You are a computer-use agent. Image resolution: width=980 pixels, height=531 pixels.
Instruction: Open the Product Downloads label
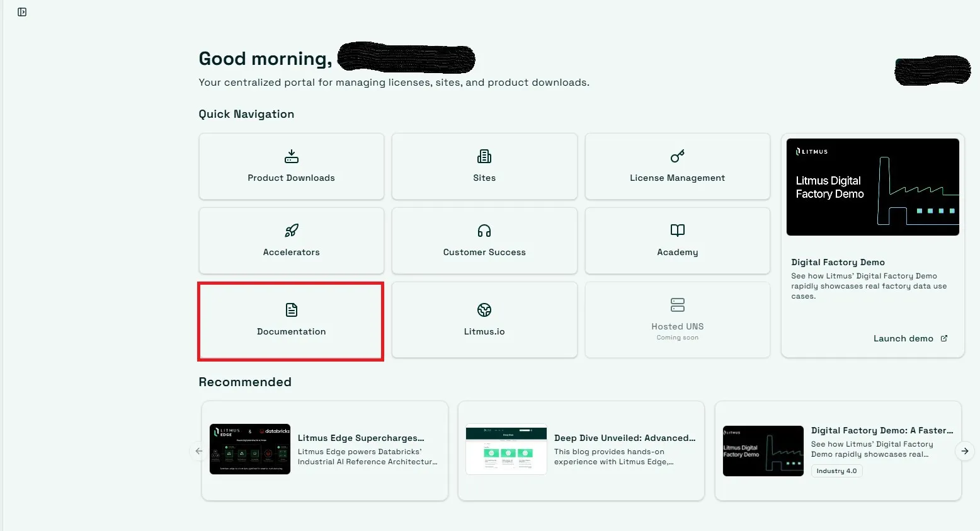[291, 178]
